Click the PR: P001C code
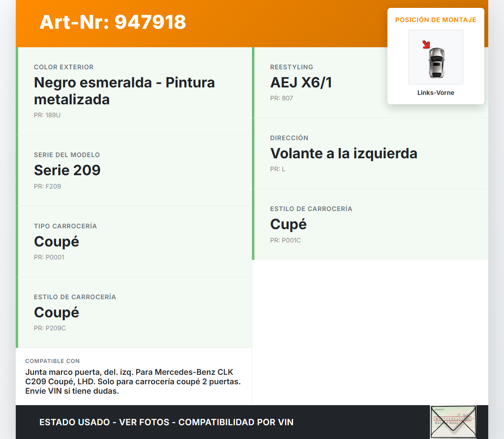504x439 pixels. 285,241
